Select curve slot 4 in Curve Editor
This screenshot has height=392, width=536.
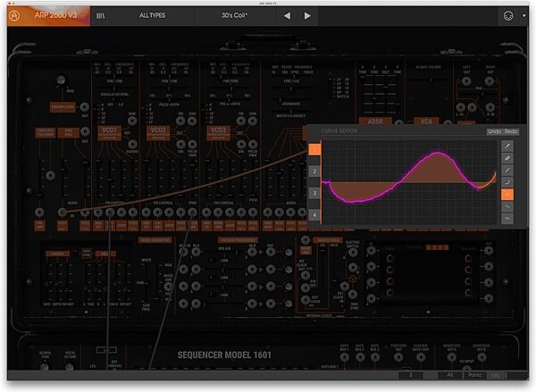tap(314, 215)
